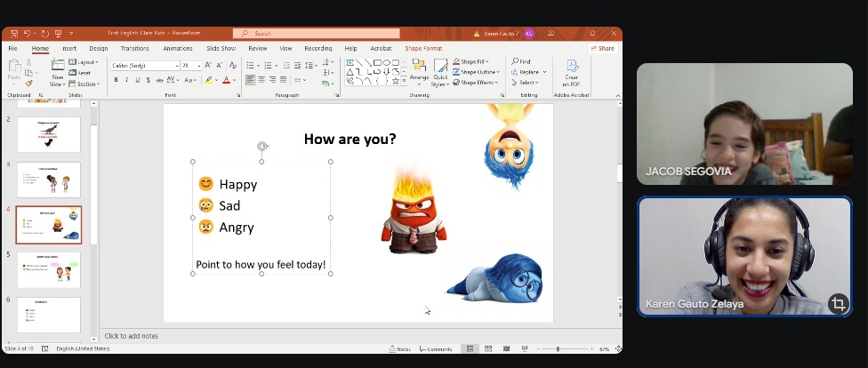Image resolution: width=868 pixels, height=368 pixels.
Task: Toggle text Shadow
Action: click(x=149, y=80)
